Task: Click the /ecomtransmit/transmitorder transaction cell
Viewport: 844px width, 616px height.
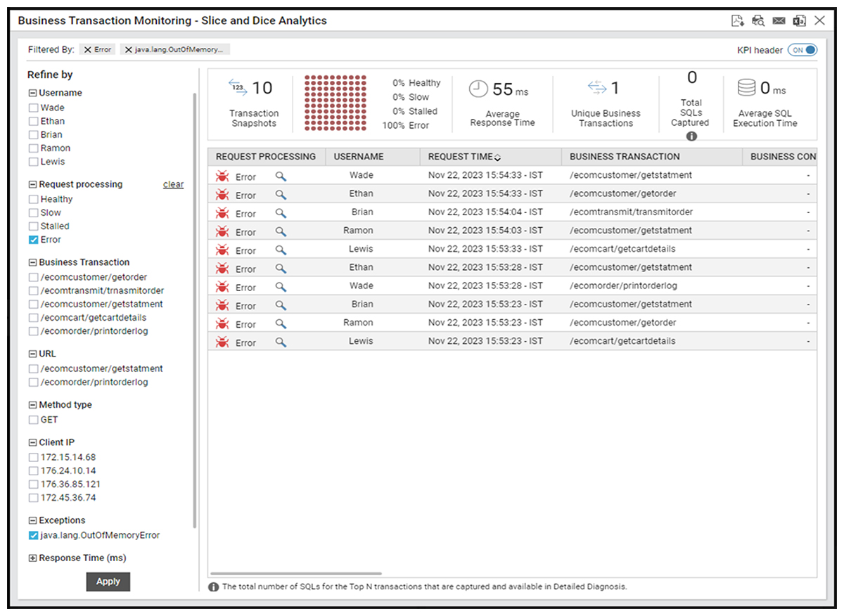Action: coord(631,212)
